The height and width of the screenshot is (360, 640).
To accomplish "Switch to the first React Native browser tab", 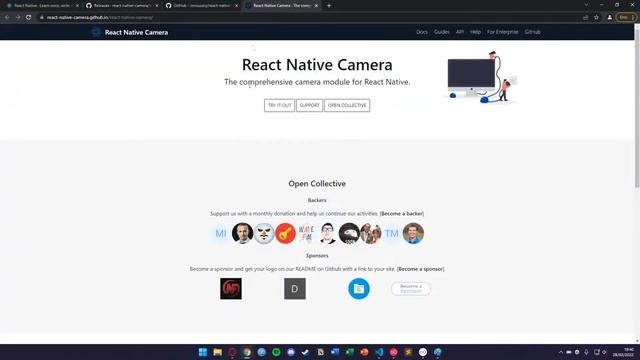I will tap(41, 6).
